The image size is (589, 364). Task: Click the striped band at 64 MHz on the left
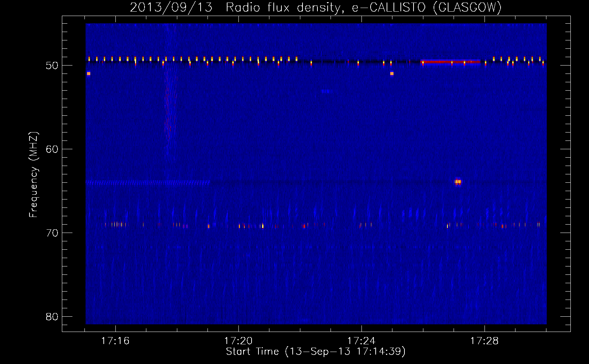148,183
